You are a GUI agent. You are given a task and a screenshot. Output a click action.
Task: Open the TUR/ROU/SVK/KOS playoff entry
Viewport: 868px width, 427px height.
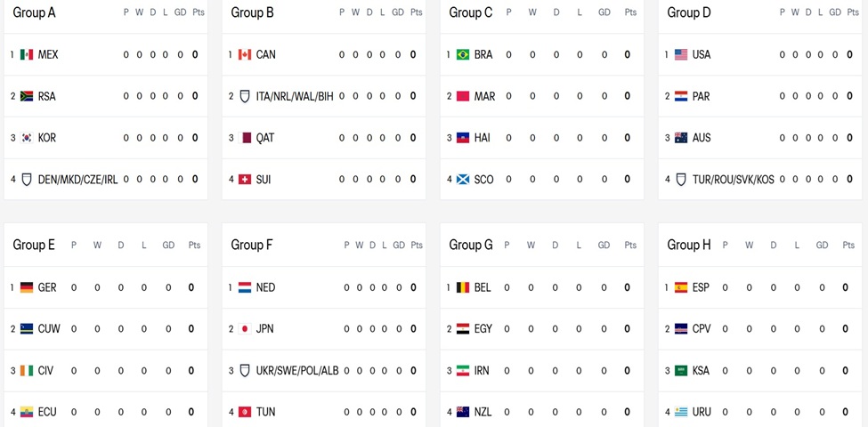pos(733,180)
